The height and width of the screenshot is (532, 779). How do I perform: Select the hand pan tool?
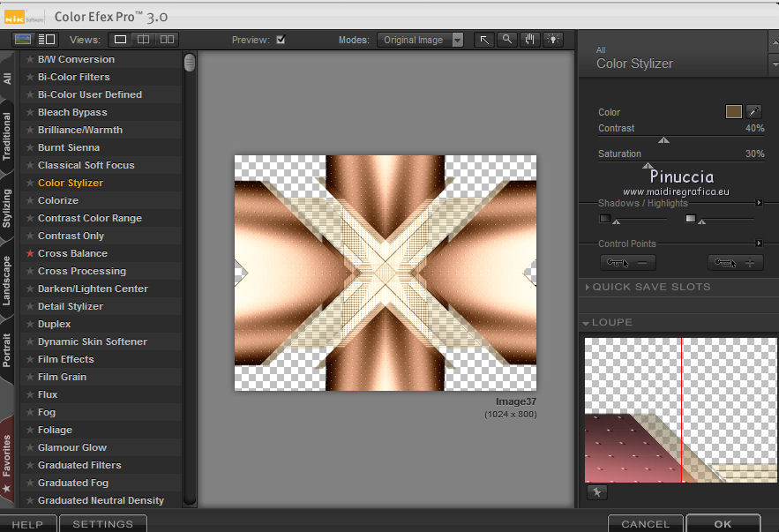[x=530, y=40]
